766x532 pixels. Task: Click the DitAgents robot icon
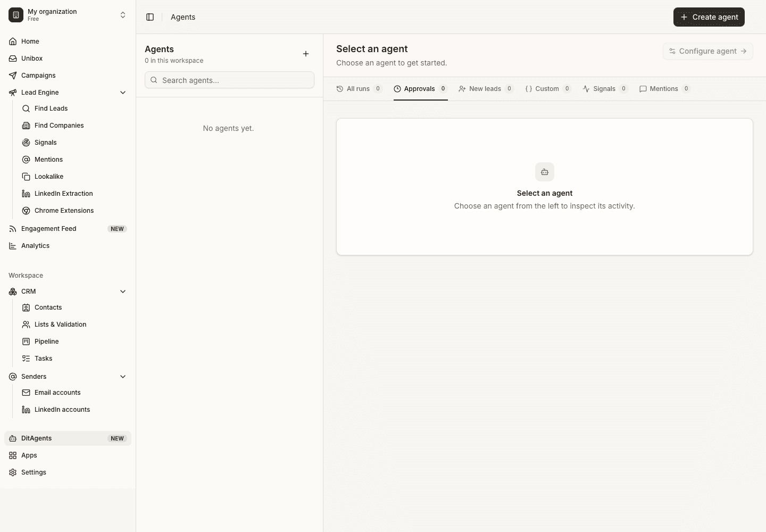(x=13, y=438)
